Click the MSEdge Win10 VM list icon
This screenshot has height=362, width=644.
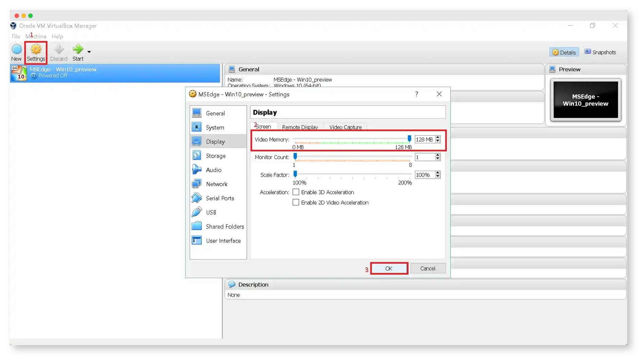[x=19, y=73]
